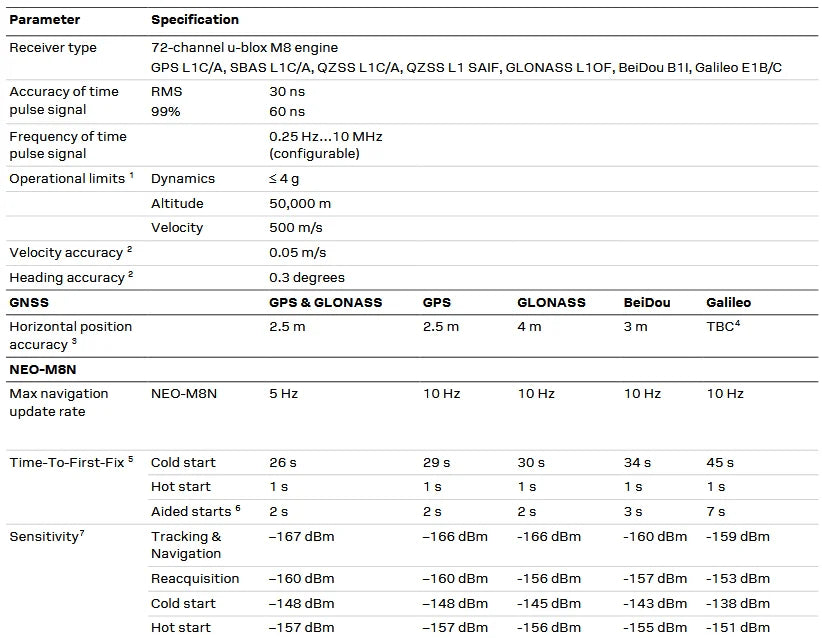
Task: Click the "-145 dBm" GLONASS cold start sensitivity
Action: tap(549, 604)
